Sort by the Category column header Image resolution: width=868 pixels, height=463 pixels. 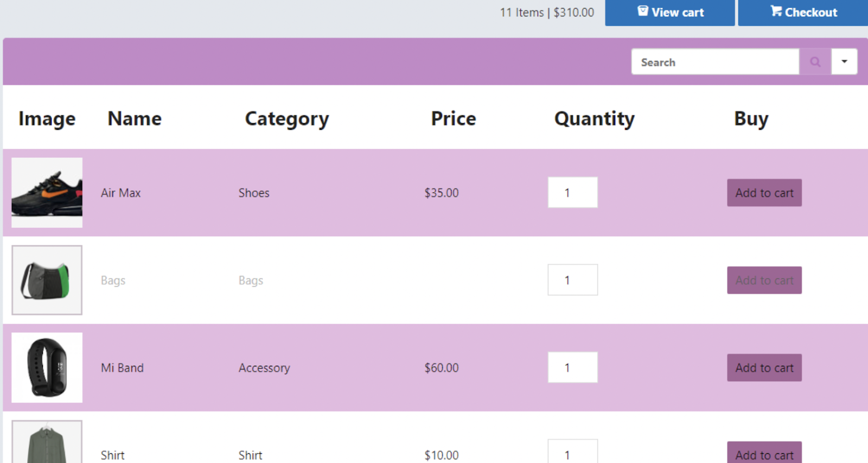(286, 119)
